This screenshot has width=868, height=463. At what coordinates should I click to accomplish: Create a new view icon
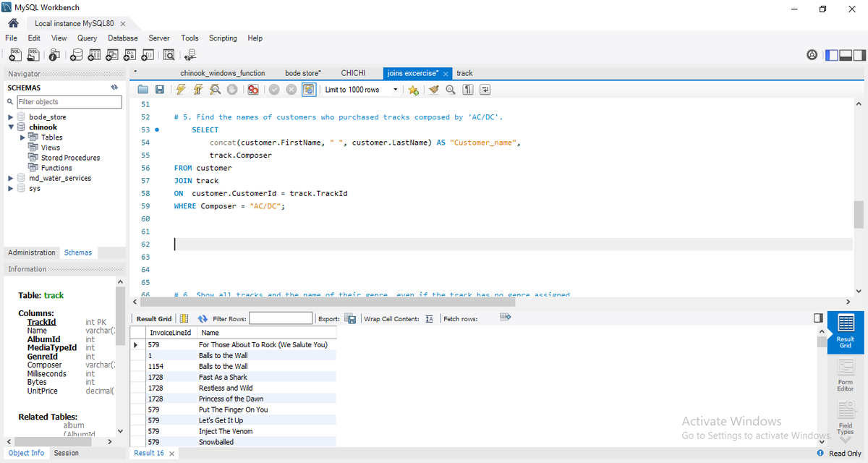point(112,54)
